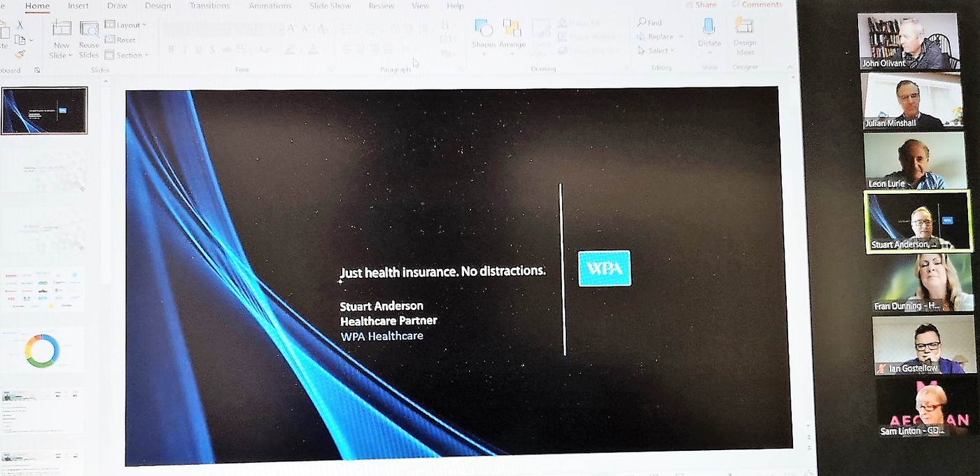Open the View tab
Image resolution: width=980 pixels, height=476 pixels.
pyautogui.click(x=420, y=6)
